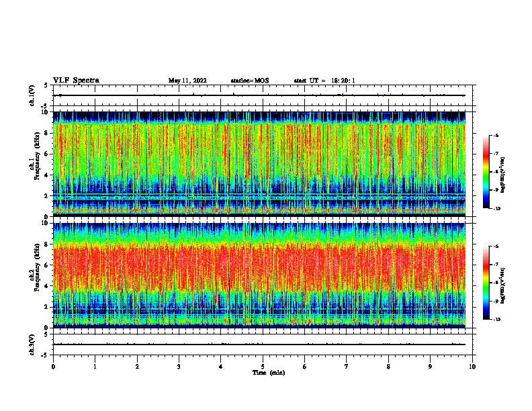Click the time axis tick label "0"
The image size is (532, 411).
coord(53,367)
